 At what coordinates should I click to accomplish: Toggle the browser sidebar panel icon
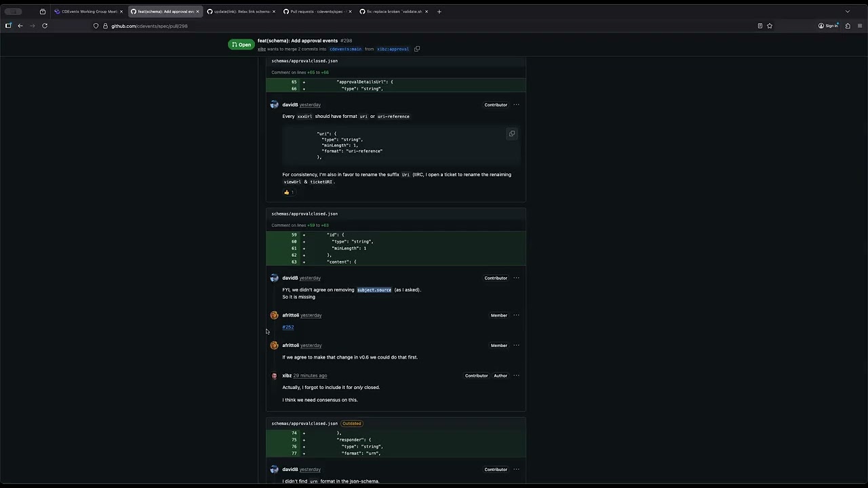[8, 26]
